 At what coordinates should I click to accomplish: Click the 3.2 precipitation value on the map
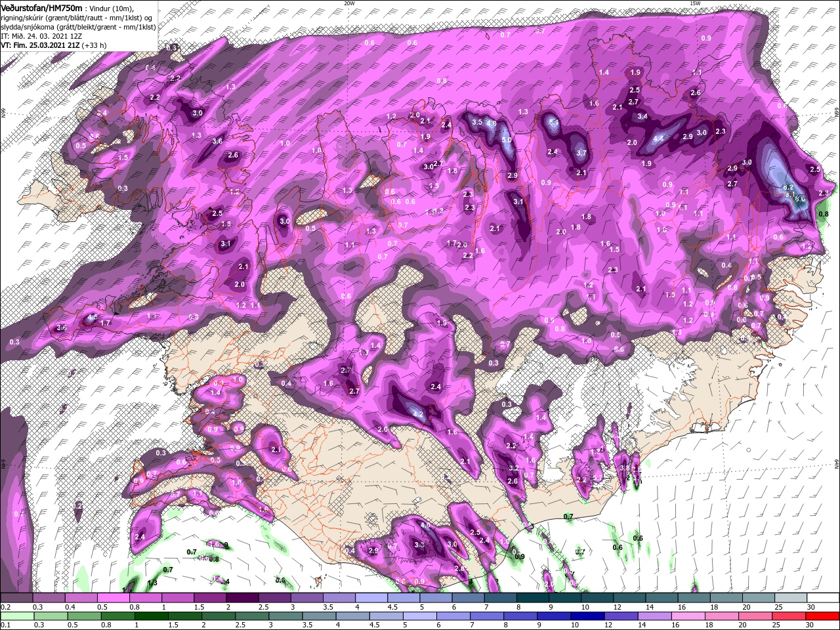pyautogui.click(x=514, y=468)
